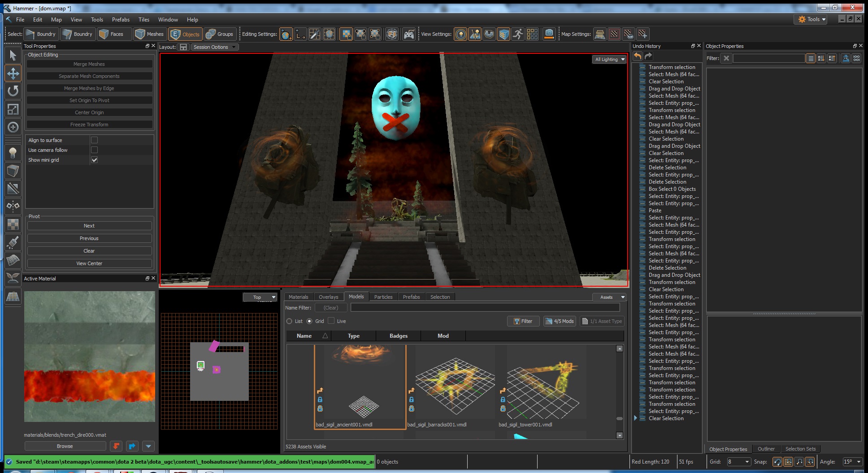Select the Mirror tool
868x473 pixels.
point(13,206)
